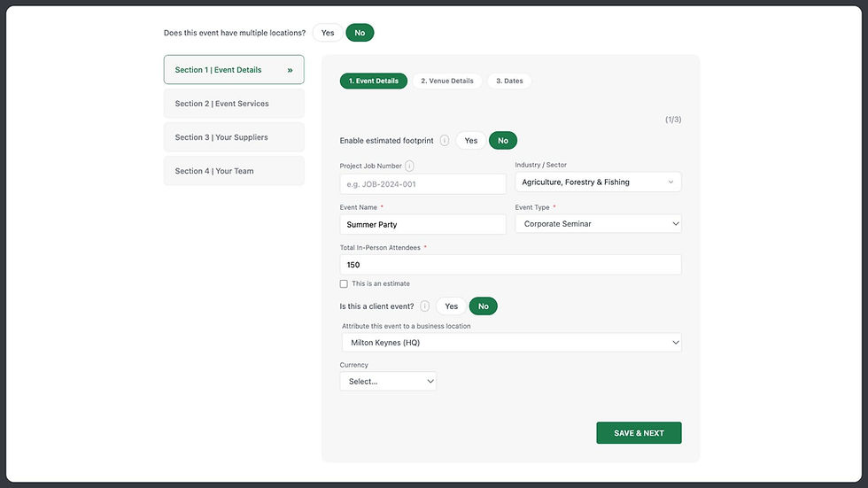Switch to 2. Venue Details step tab
This screenshot has width=868, height=488.
(x=447, y=81)
